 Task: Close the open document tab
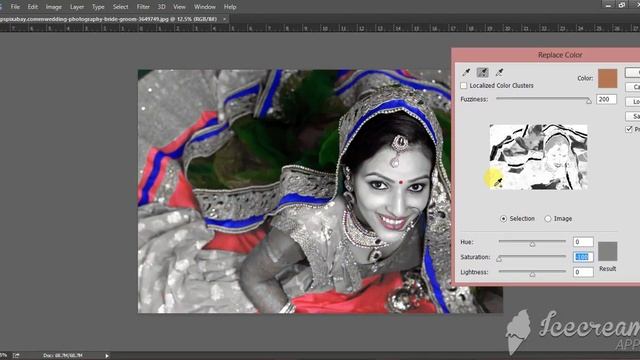tap(224, 19)
